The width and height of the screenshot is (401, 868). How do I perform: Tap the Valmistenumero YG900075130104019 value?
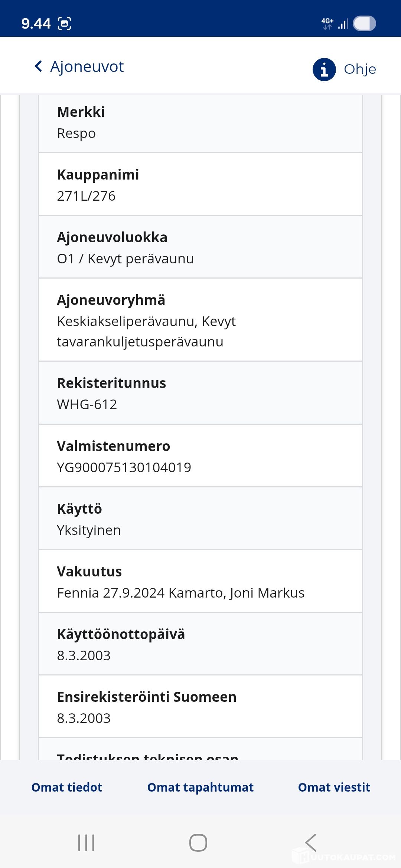(124, 467)
